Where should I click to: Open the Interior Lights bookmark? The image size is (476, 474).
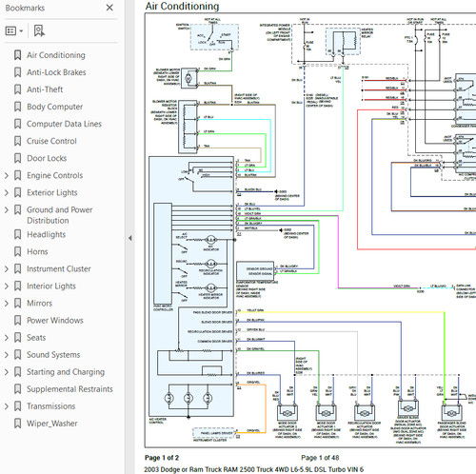coord(51,286)
